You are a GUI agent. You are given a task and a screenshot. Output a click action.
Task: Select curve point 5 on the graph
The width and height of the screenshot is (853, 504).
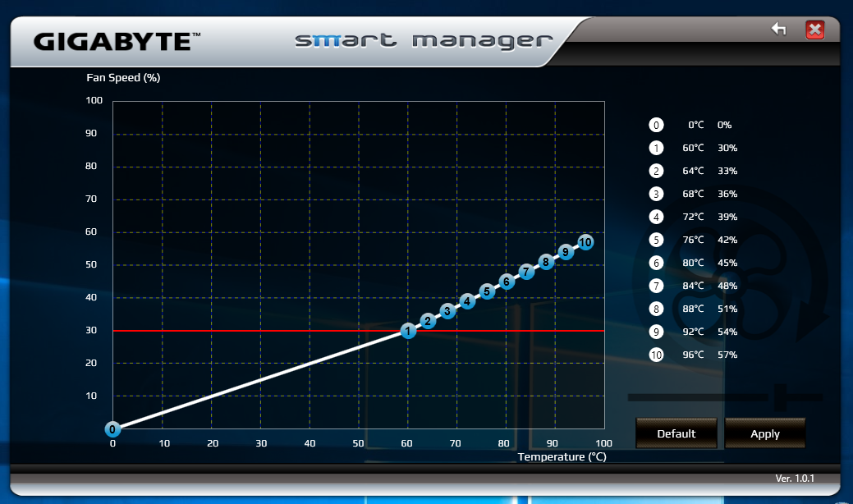pyautogui.click(x=487, y=291)
